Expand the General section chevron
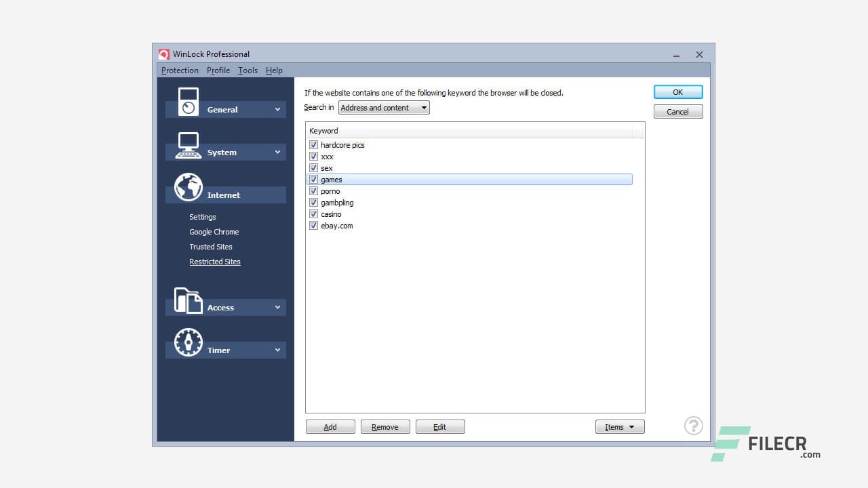The image size is (868, 488). [x=277, y=109]
